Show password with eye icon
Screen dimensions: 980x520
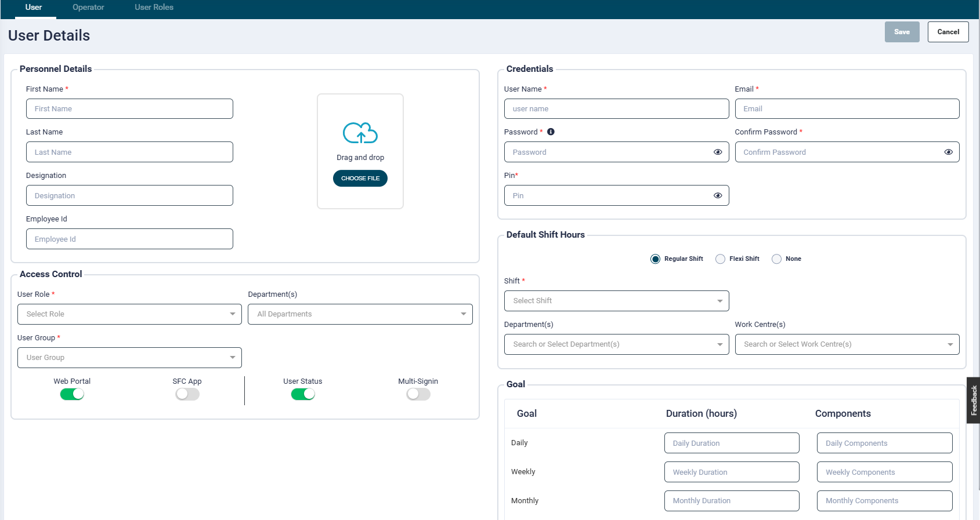click(717, 152)
